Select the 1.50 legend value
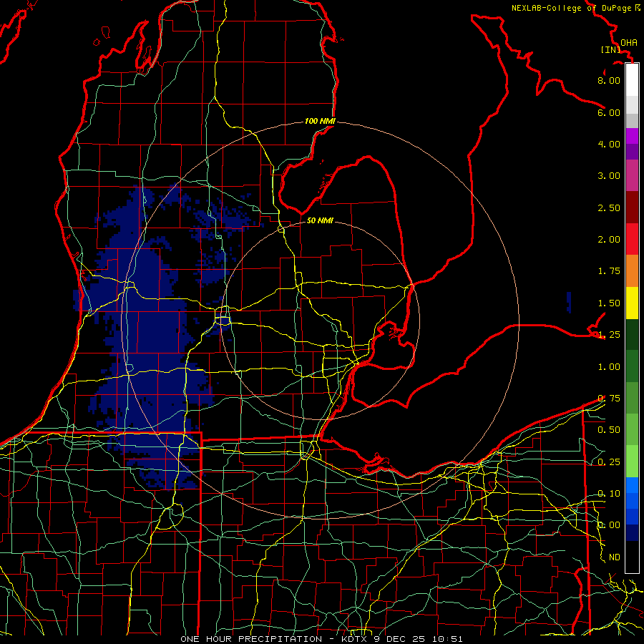This screenshot has width=644, height=644. 609,303
